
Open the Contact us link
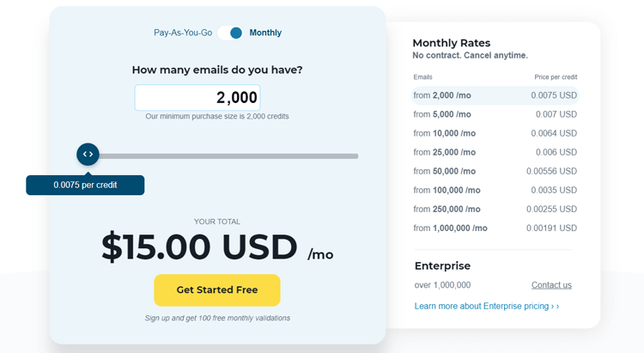[x=551, y=285]
